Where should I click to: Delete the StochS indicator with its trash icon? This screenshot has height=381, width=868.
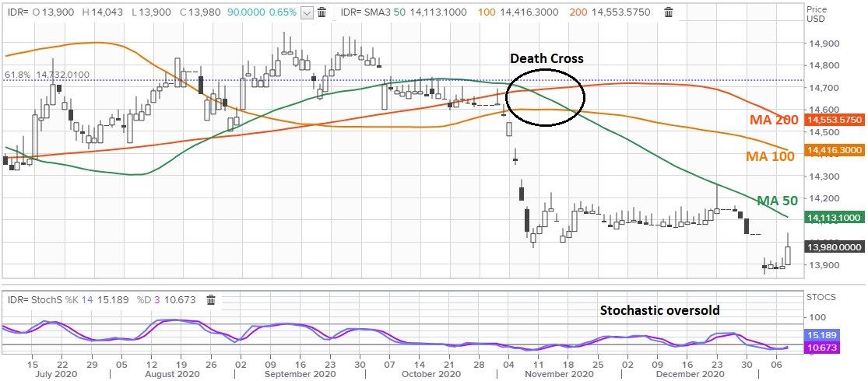(210, 299)
